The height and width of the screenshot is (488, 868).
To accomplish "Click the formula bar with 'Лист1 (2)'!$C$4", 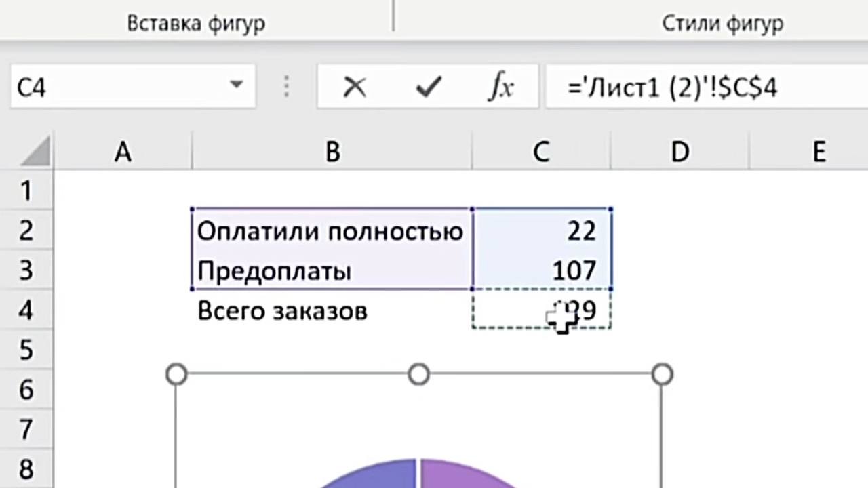I will 707,86.
